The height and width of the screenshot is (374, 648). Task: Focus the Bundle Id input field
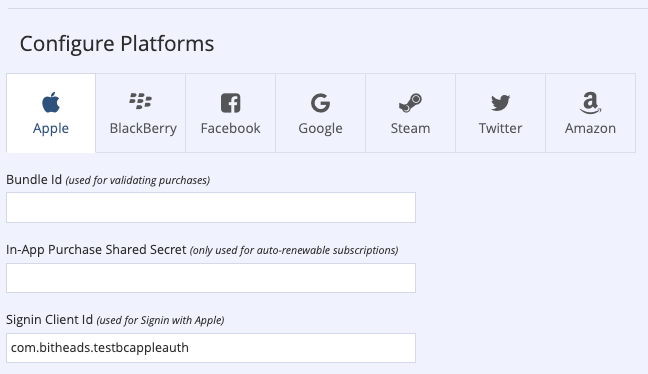pos(211,207)
